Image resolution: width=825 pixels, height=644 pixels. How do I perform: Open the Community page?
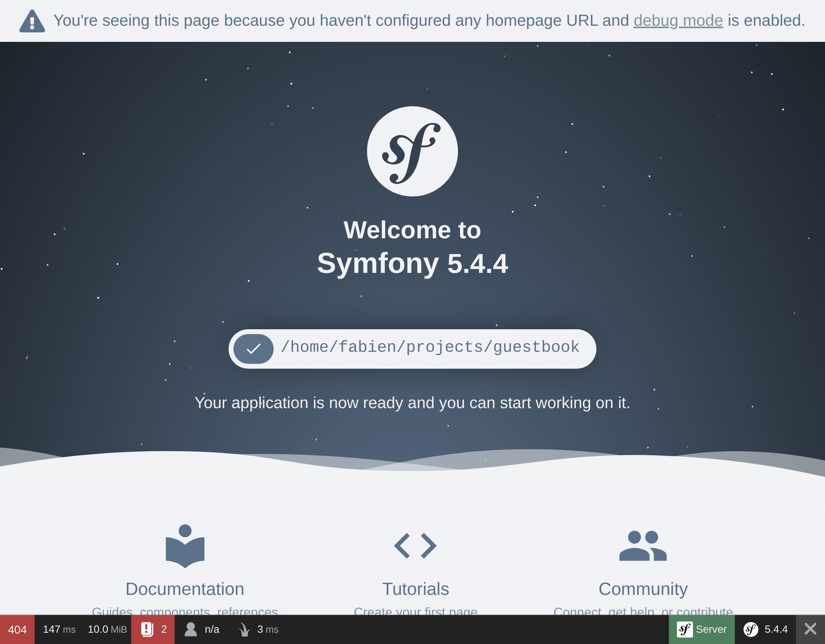643,589
